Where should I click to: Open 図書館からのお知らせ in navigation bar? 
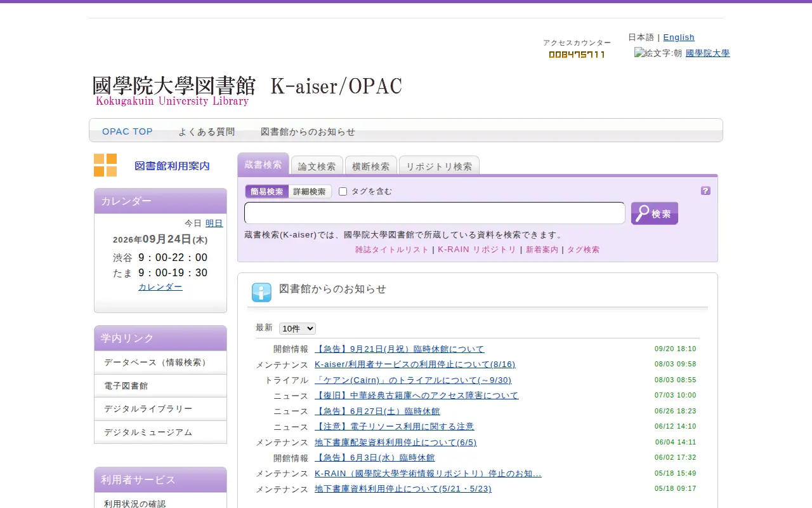pos(308,131)
